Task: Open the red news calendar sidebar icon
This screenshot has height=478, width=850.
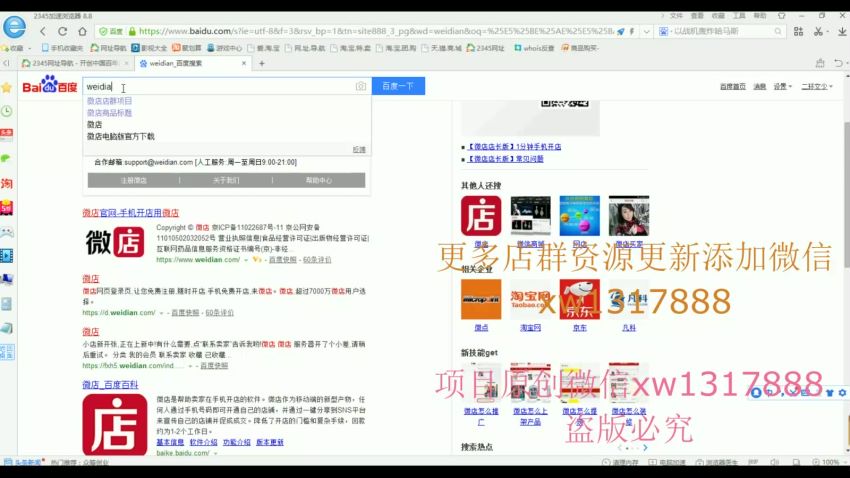Action: (7, 134)
